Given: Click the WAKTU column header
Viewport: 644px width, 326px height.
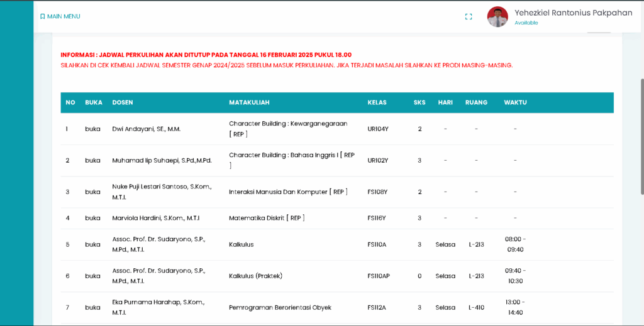Looking at the screenshot, I should click(x=515, y=102).
